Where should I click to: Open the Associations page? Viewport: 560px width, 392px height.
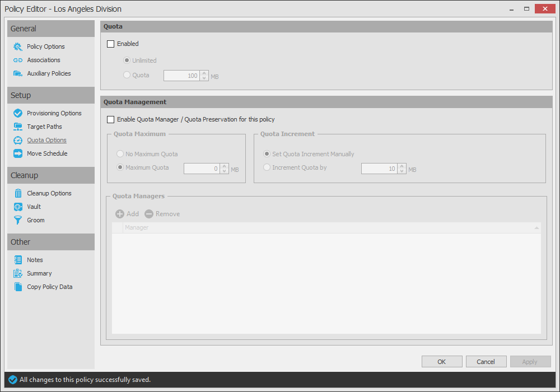click(44, 60)
